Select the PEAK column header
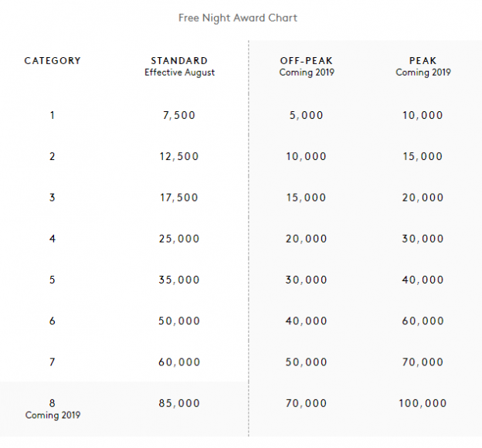 [x=423, y=60]
